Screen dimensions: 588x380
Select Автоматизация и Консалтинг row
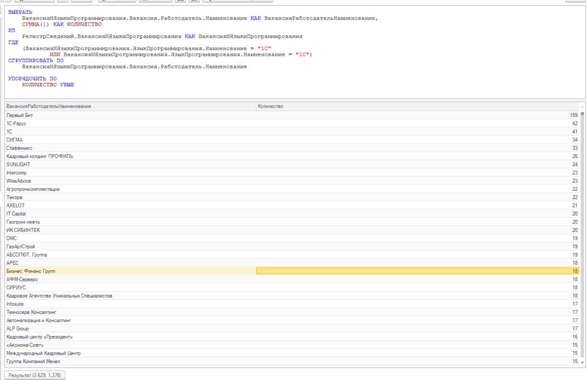(x=292, y=320)
